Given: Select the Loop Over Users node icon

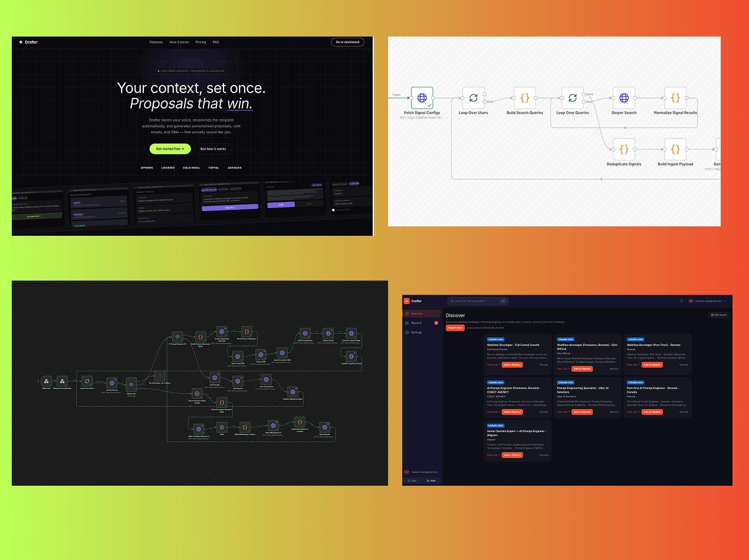Looking at the screenshot, I should [x=473, y=98].
